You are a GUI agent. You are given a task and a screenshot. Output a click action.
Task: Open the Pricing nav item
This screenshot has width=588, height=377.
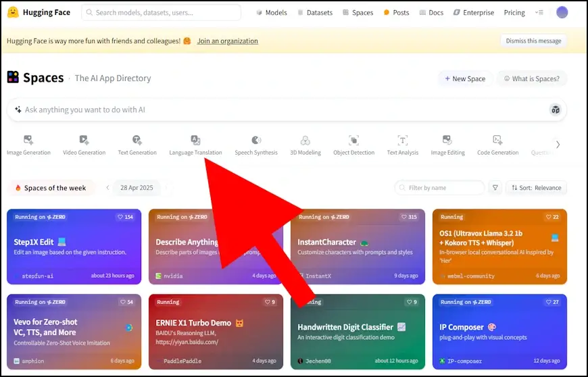[514, 12]
